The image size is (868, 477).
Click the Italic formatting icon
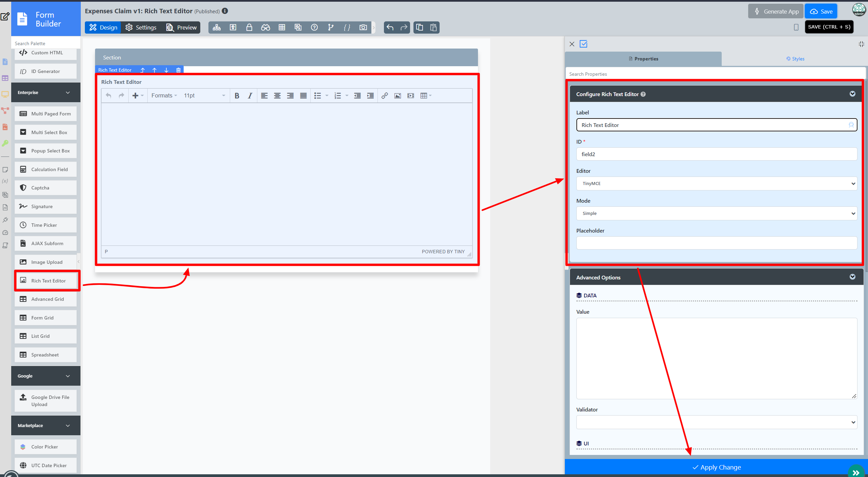pos(250,96)
